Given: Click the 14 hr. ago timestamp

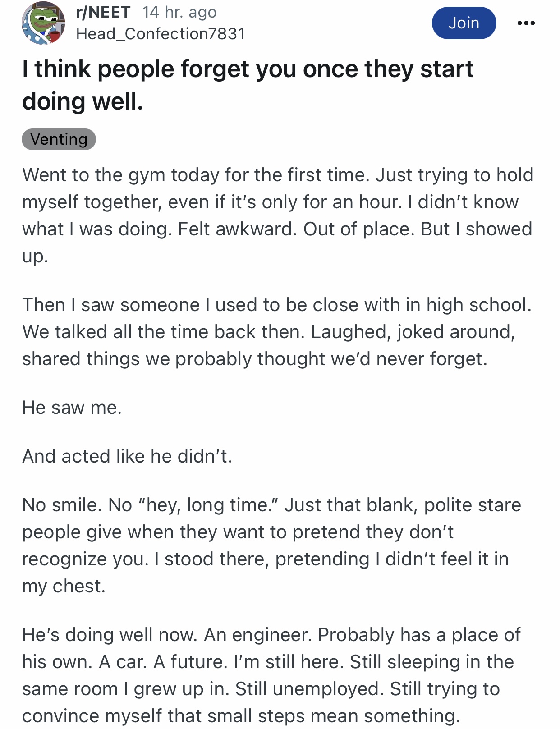Looking at the screenshot, I should point(179,12).
